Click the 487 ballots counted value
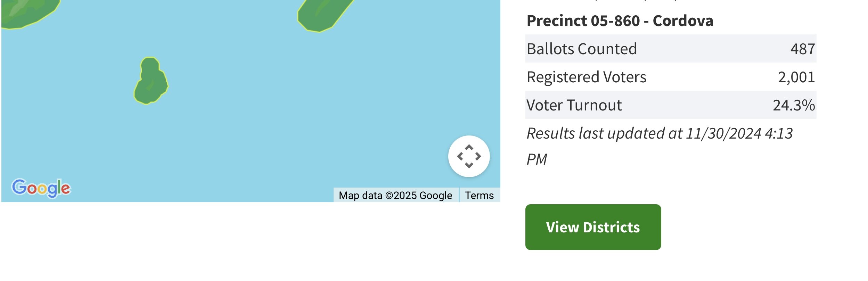The height and width of the screenshot is (281, 868). tap(802, 49)
